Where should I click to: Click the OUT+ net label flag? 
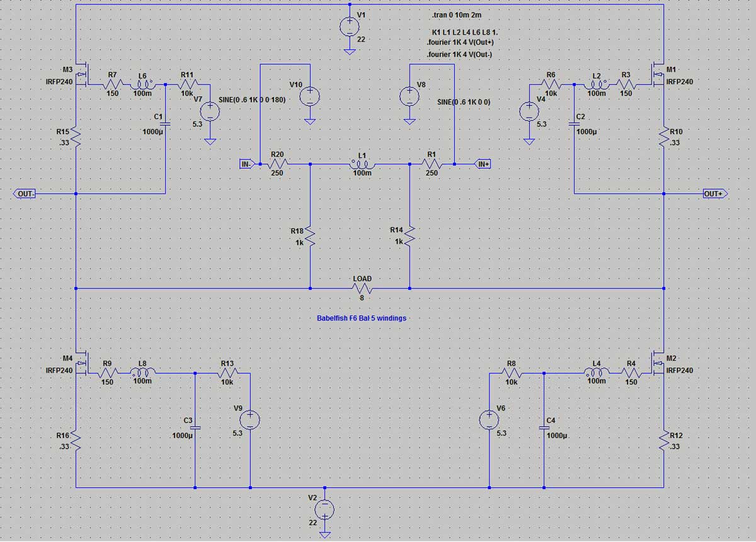[x=715, y=194]
